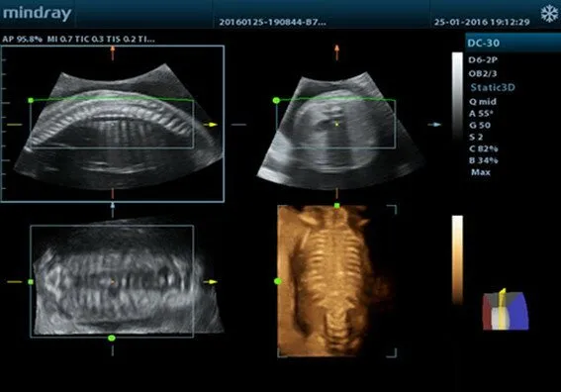The height and width of the screenshot is (392, 561).
Task: Click the 3D rendered fetal spine image
Action: pos(332,281)
